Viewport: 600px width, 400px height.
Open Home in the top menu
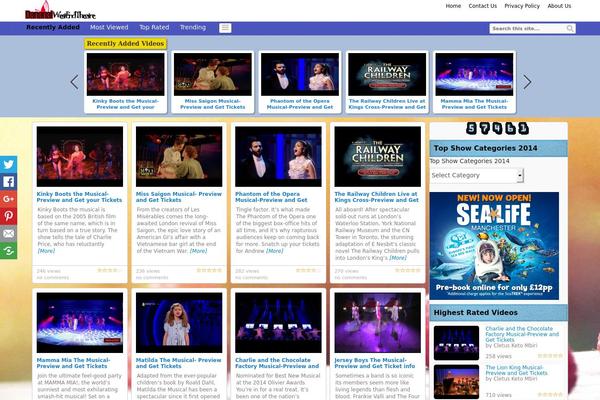[453, 6]
